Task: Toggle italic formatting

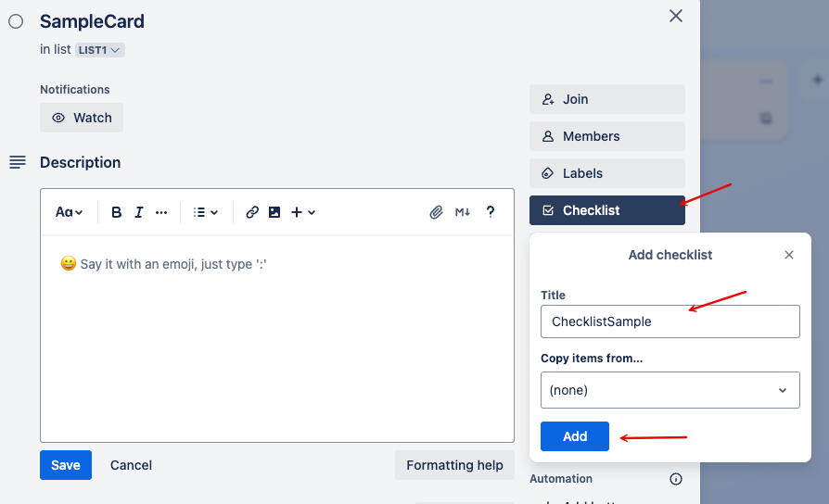Action: pyautogui.click(x=138, y=212)
